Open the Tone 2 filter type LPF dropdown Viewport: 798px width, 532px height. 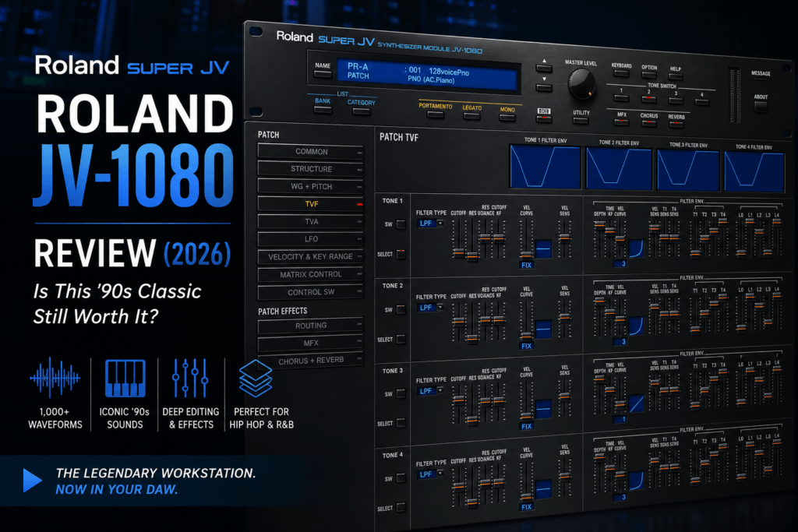pos(430,308)
